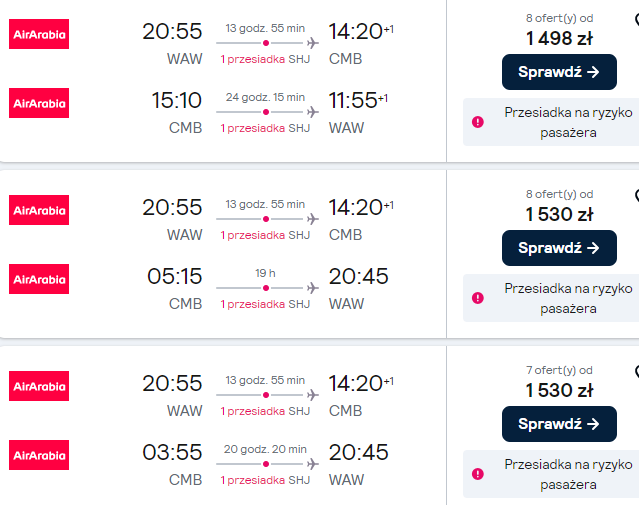Click the red stopover dot on the 19 h route line

[266, 288]
